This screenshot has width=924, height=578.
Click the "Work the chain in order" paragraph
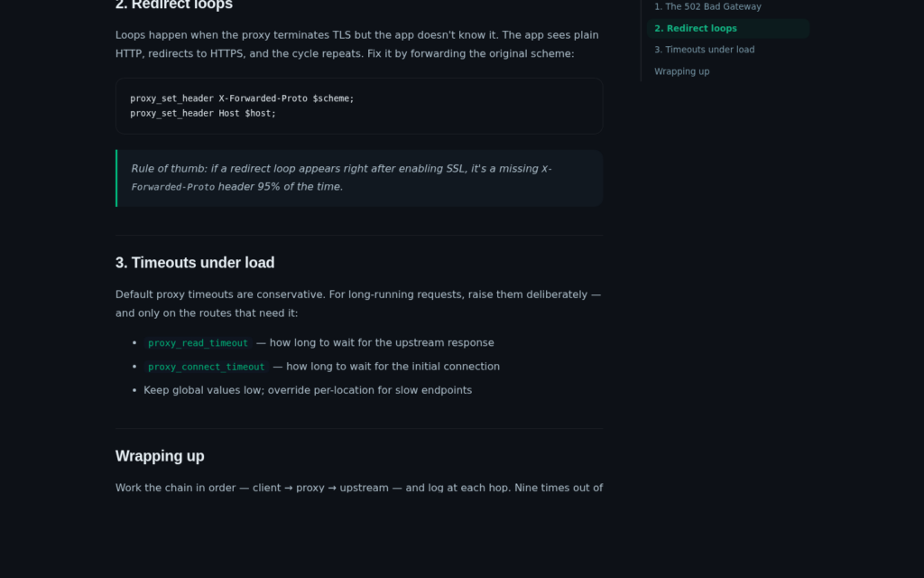[359, 488]
